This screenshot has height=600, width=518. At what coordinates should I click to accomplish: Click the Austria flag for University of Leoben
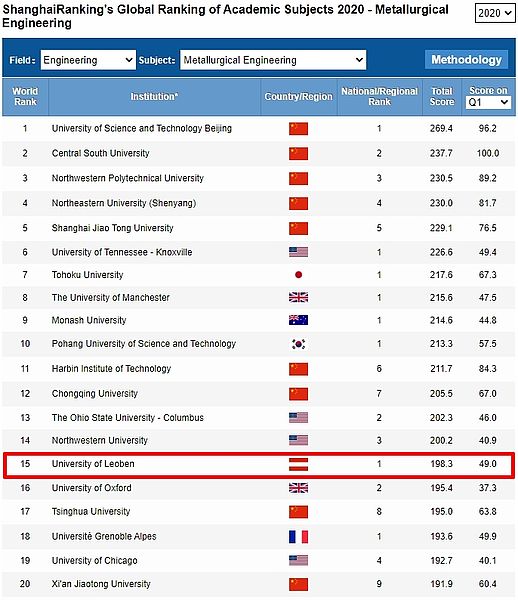(x=298, y=464)
